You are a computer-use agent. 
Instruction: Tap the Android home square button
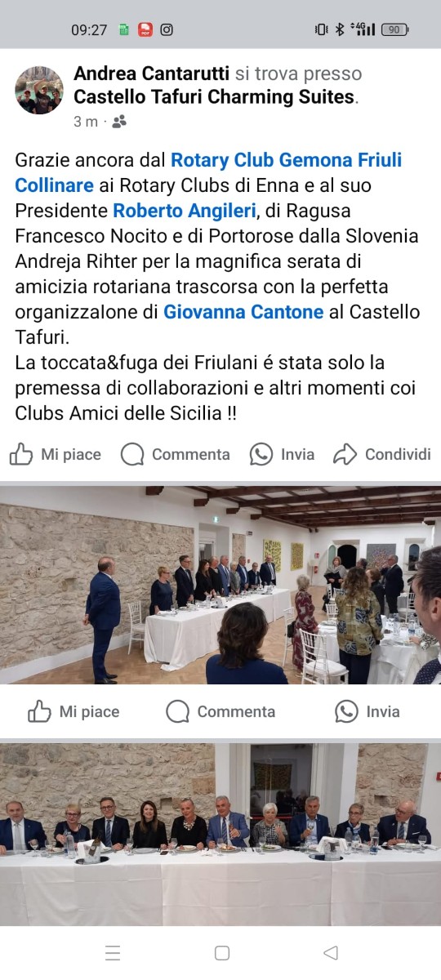pyautogui.click(x=221, y=953)
